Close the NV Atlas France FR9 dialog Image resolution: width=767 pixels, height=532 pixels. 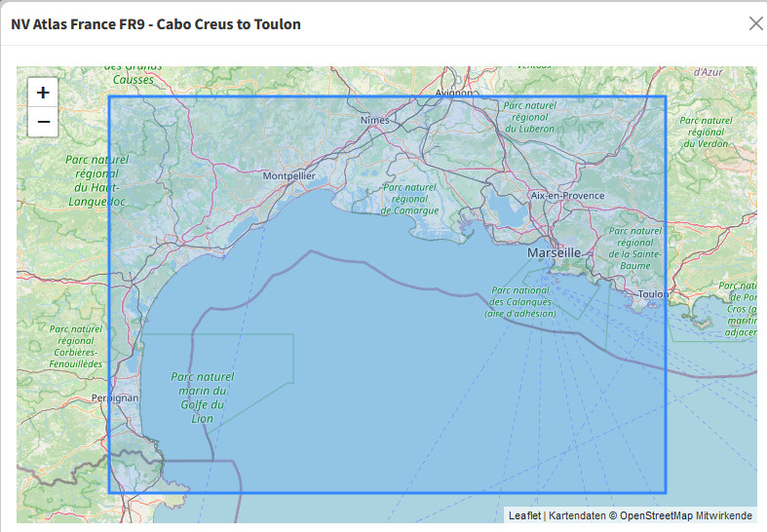755,23
